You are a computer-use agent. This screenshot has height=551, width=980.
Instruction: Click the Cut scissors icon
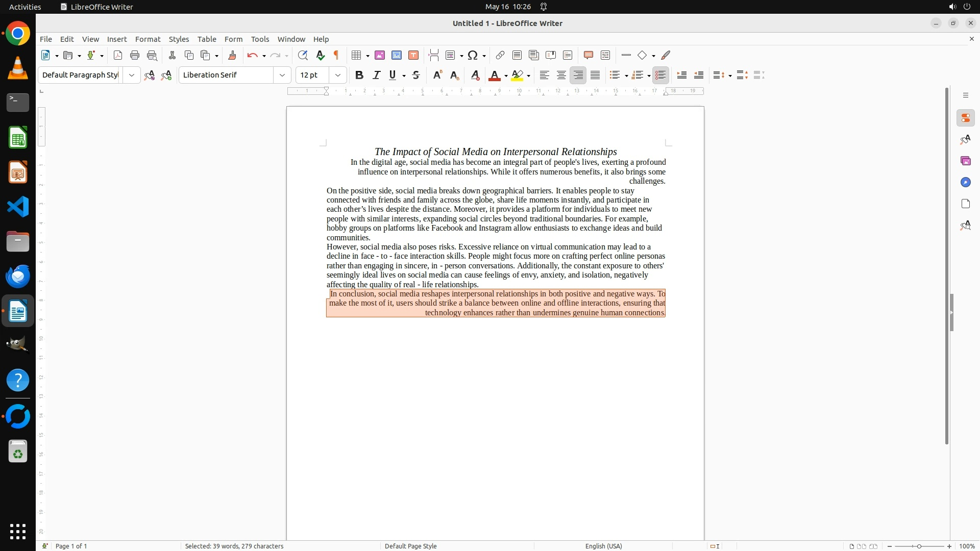pyautogui.click(x=172, y=55)
